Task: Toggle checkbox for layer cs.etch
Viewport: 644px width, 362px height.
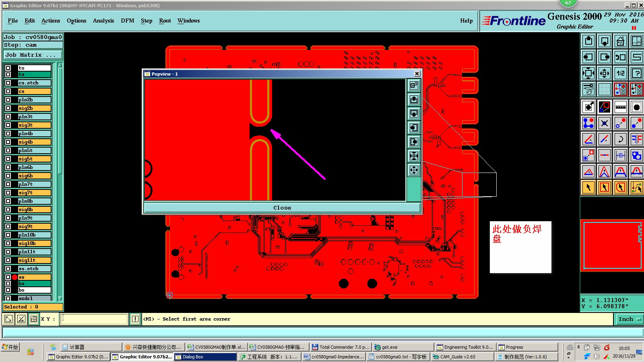Action: [x=8, y=83]
